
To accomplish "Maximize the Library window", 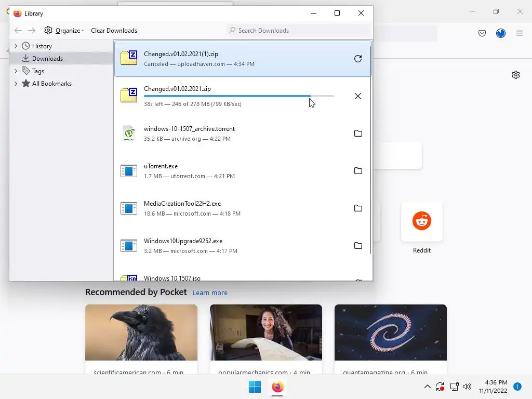I will coord(337,13).
